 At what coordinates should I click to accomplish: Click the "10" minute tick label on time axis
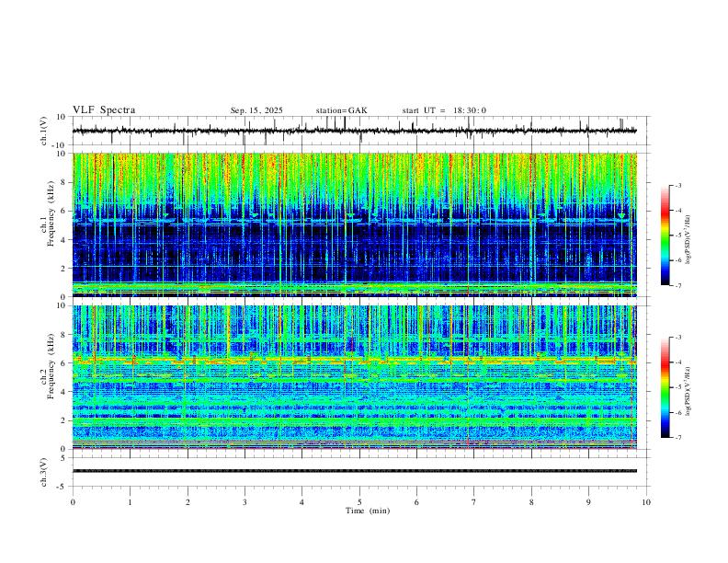tap(646, 502)
